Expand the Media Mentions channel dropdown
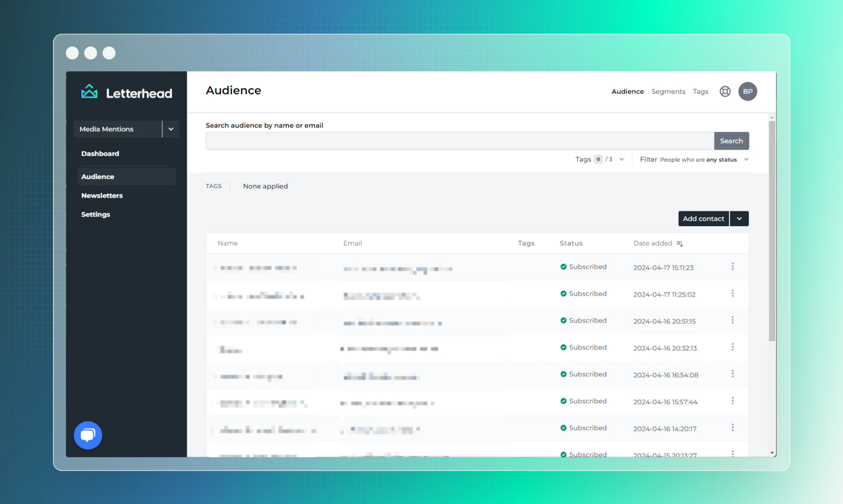Viewport: 843px width, 504px height. tap(171, 129)
